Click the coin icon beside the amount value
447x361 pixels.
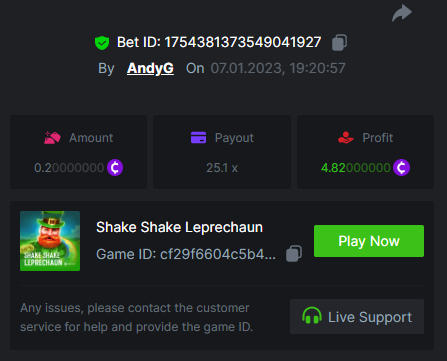coord(115,167)
